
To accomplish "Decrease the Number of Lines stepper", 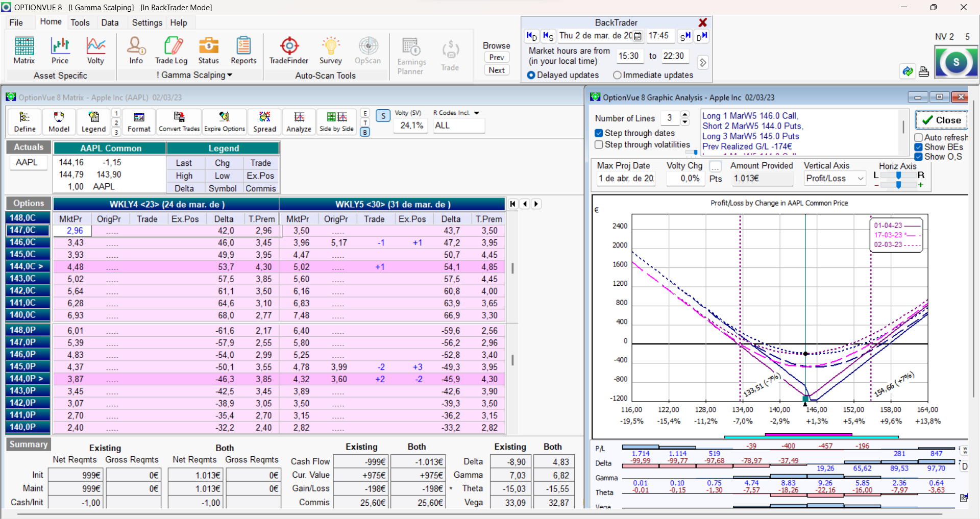I will pyautogui.click(x=685, y=122).
